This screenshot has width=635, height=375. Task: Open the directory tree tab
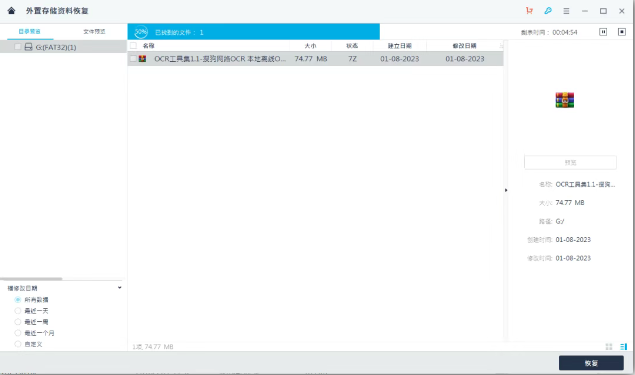coord(30,32)
